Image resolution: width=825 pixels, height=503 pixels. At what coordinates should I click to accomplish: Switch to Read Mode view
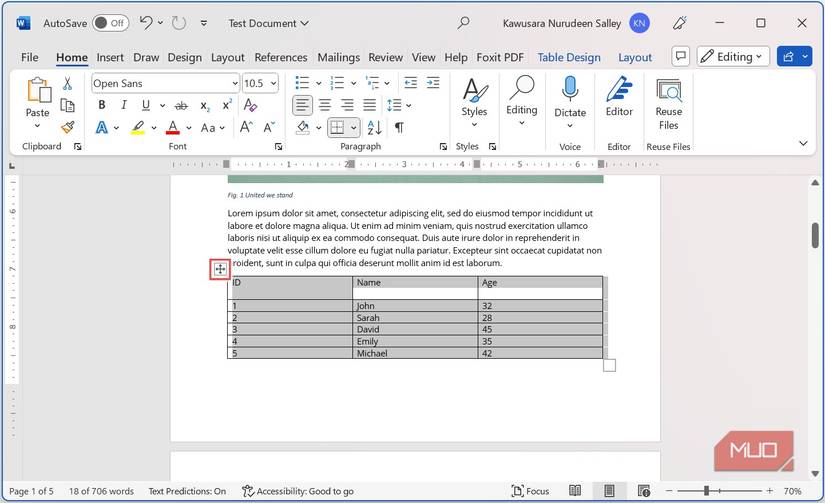tap(575, 490)
